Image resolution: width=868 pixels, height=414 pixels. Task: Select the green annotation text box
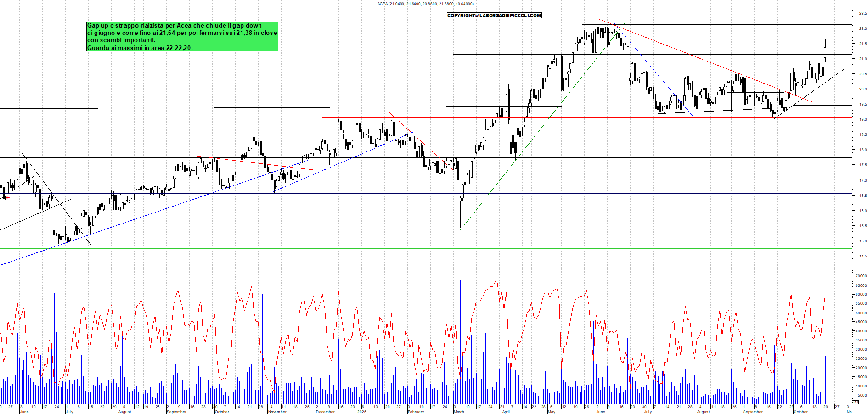pyautogui.click(x=182, y=37)
